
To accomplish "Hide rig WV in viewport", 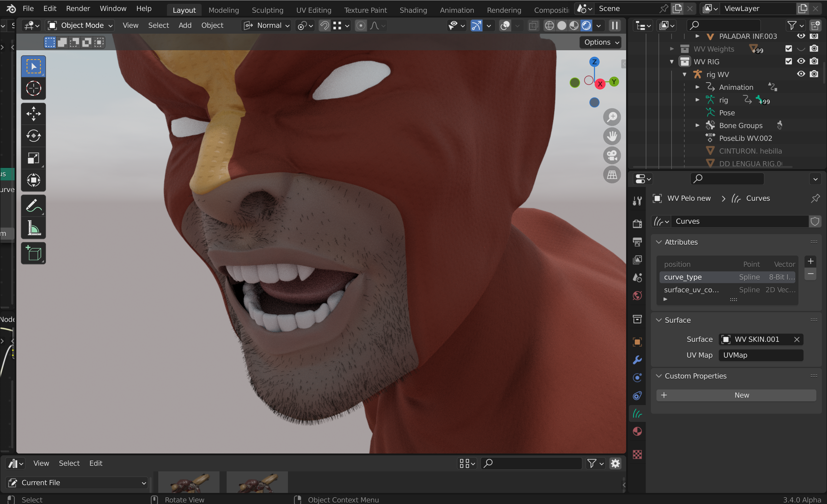I will [801, 74].
